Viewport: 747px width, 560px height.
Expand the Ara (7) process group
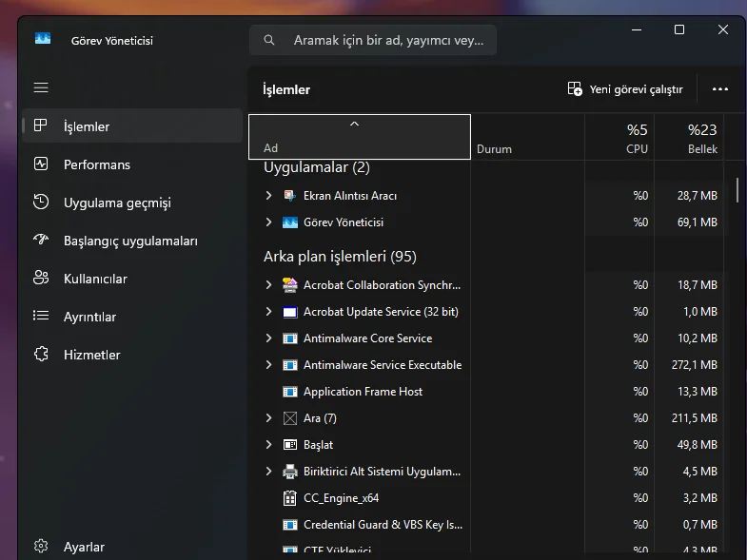pos(268,418)
